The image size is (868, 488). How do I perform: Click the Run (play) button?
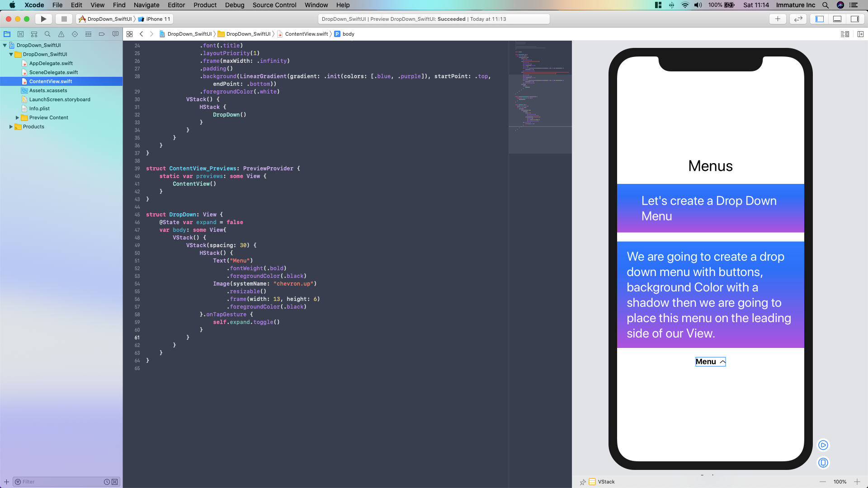point(43,19)
